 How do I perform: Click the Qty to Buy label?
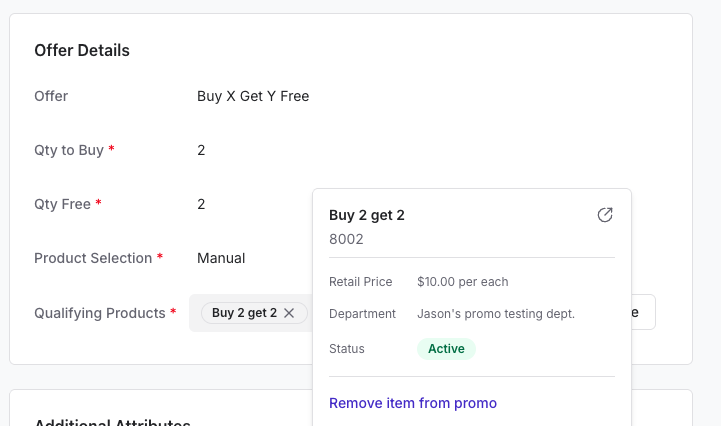tap(69, 150)
